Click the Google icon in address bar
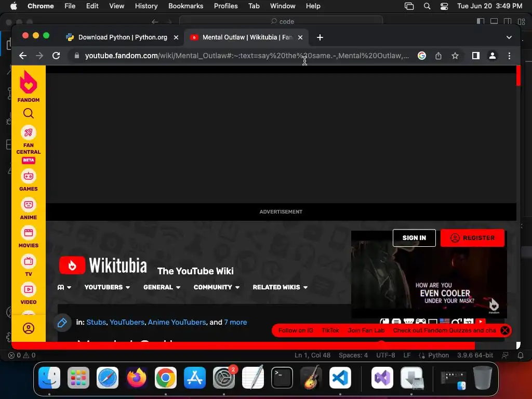 point(422,56)
